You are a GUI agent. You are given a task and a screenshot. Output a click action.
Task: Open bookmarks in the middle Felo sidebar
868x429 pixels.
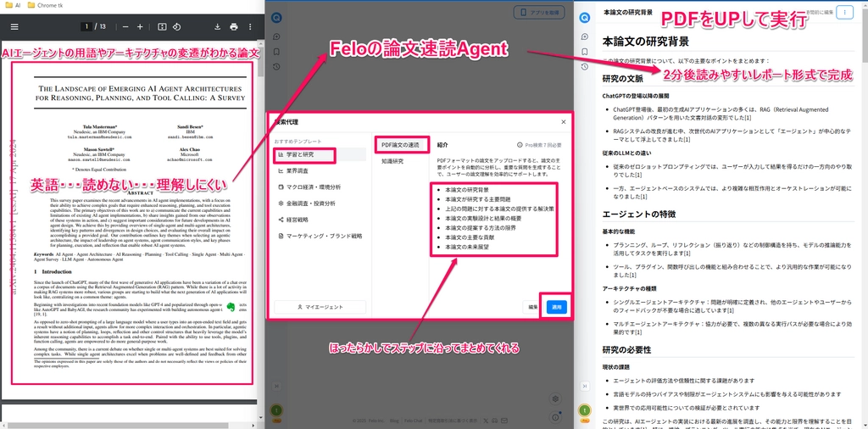(x=276, y=52)
